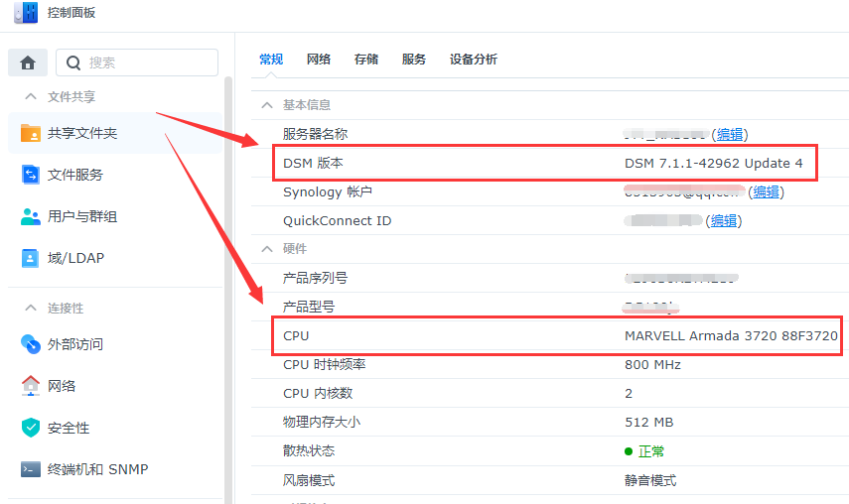849x504 pixels.
Task: Collapse the Basic Info (基本信息) group
Action: click(266, 105)
